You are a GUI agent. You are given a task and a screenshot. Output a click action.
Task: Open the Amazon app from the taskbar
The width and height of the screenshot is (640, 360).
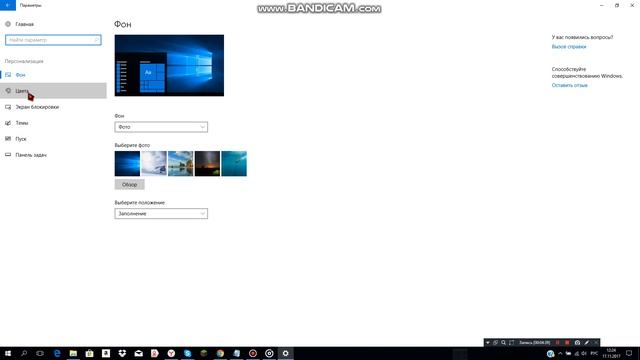[106, 353]
